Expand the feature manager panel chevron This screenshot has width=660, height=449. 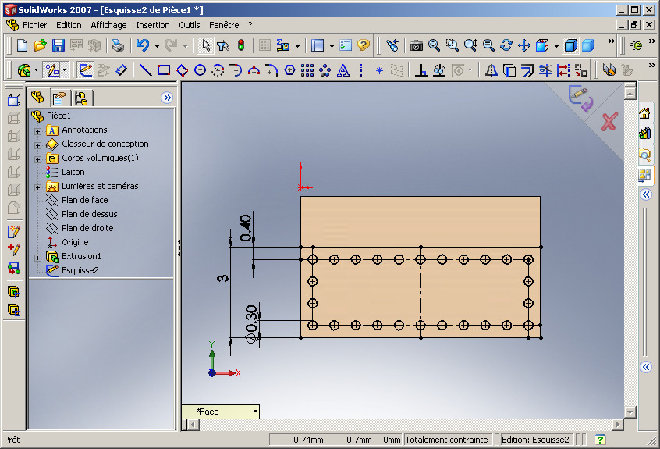tap(167, 98)
